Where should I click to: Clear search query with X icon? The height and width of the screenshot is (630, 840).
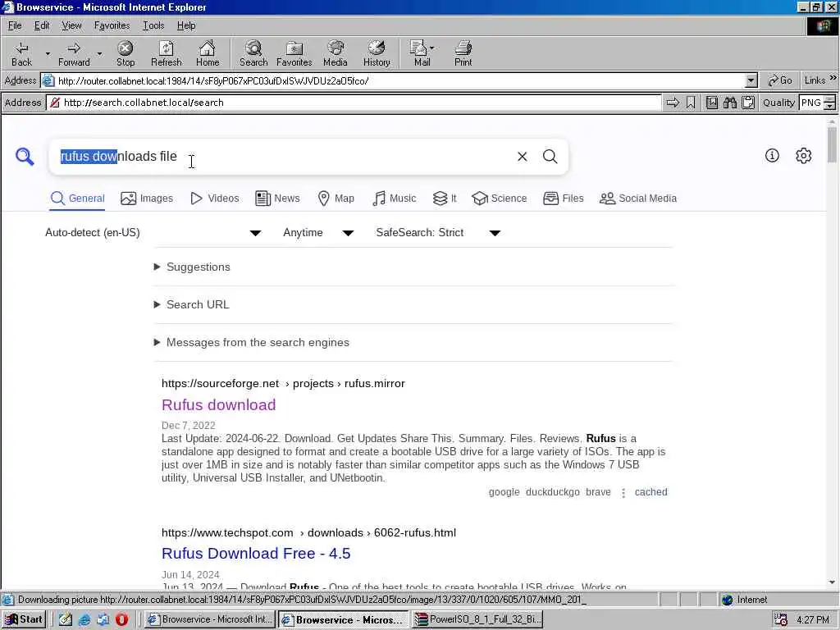[523, 157]
